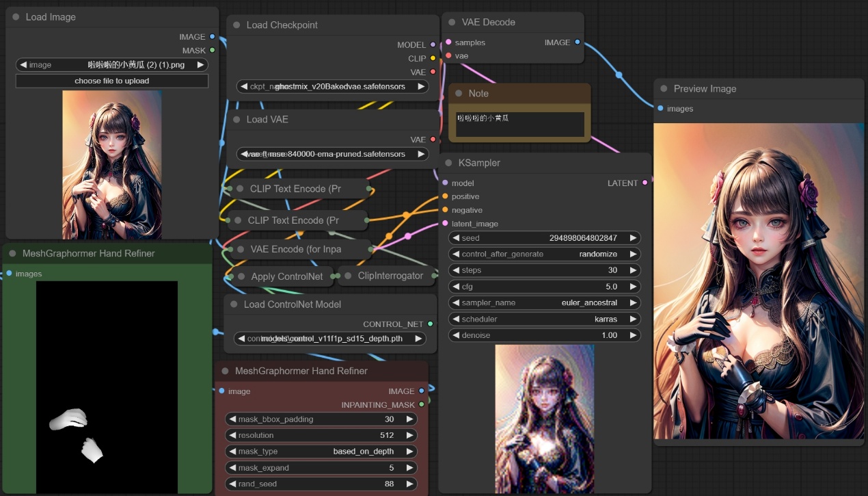Expand the collapsed ClipInterrogator node
Viewport: 868px width, 496px height.
tap(348, 276)
